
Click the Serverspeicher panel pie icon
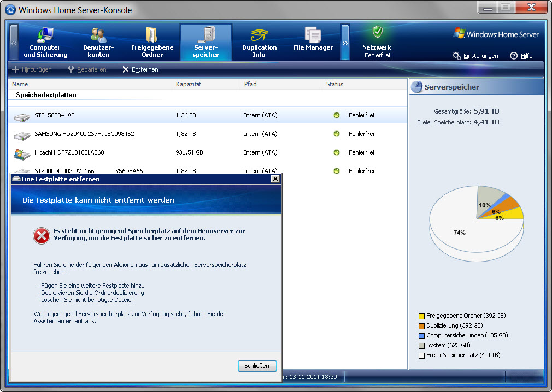417,87
